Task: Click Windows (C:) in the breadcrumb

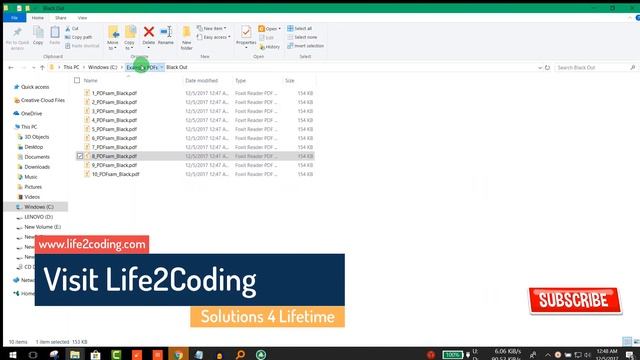Action: click(102, 67)
